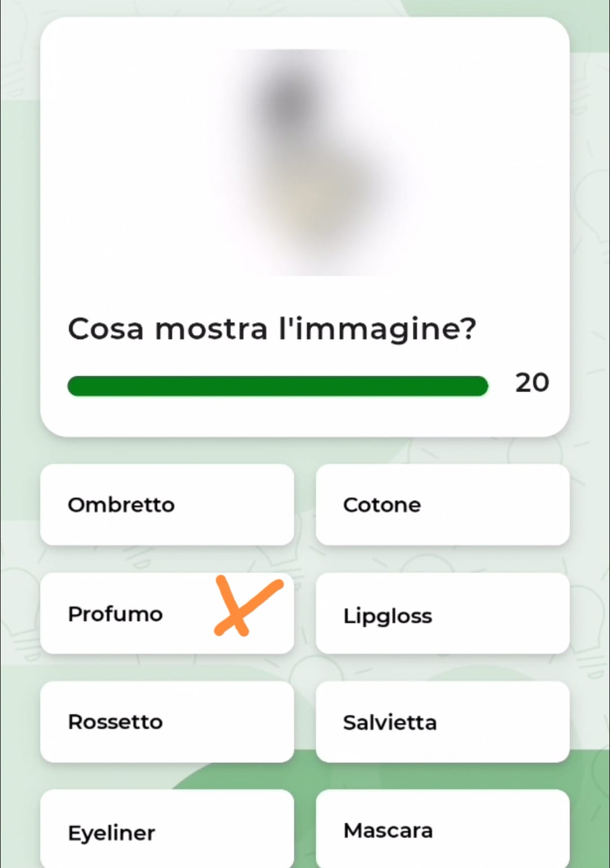Tap the blurred quiz image
Image resolution: width=610 pixels, height=868 pixels.
click(x=305, y=163)
